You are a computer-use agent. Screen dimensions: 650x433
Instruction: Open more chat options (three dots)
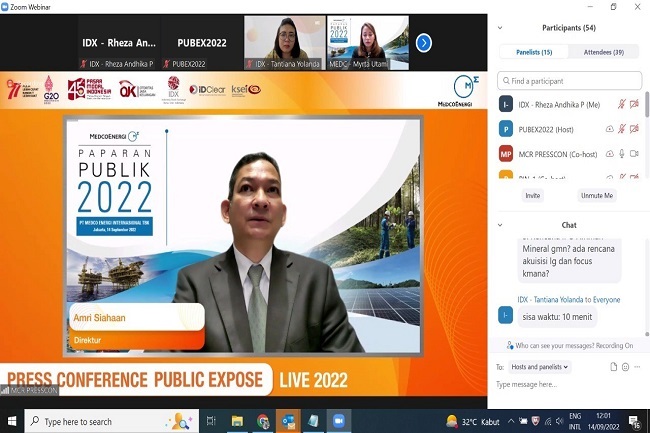pyautogui.click(x=637, y=367)
